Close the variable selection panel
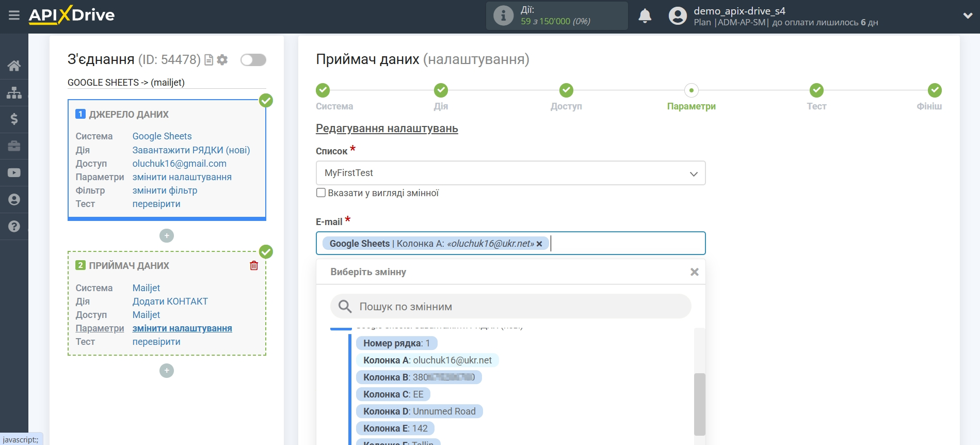Viewport: 980px width, 445px height. click(x=695, y=272)
